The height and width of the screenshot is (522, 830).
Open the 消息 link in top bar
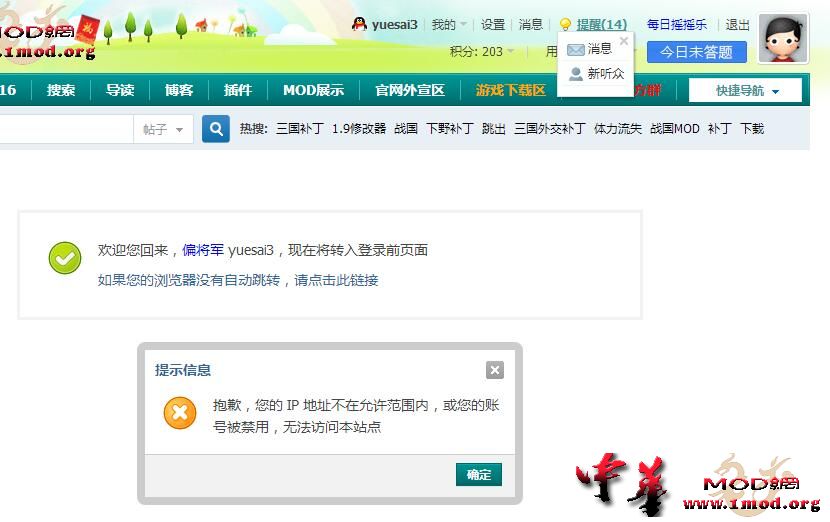coord(531,24)
